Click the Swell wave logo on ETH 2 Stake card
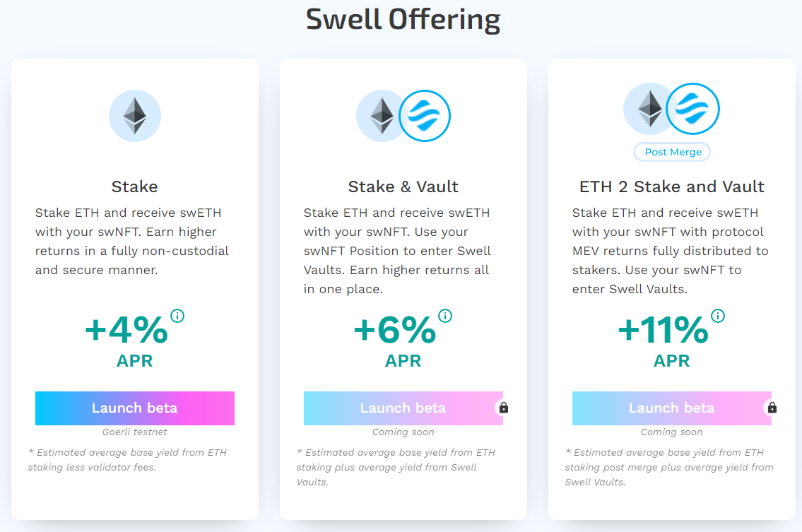 click(692, 110)
